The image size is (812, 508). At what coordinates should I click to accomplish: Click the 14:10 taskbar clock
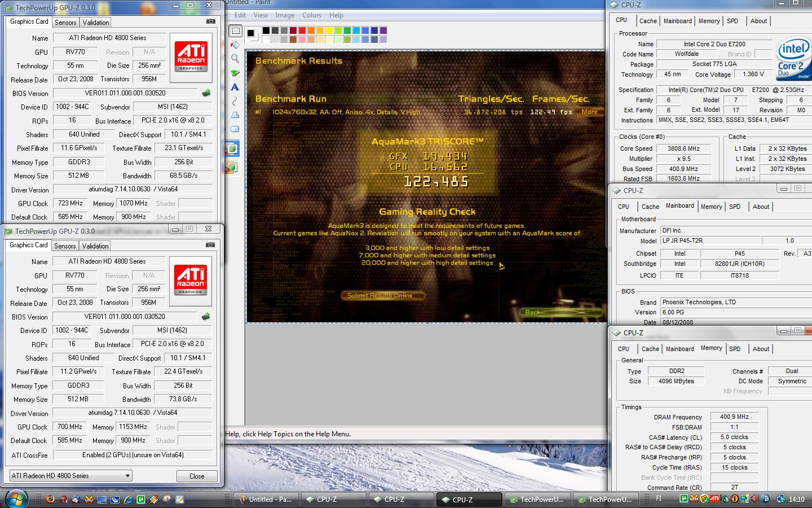pyautogui.click(x=797, y=499)
